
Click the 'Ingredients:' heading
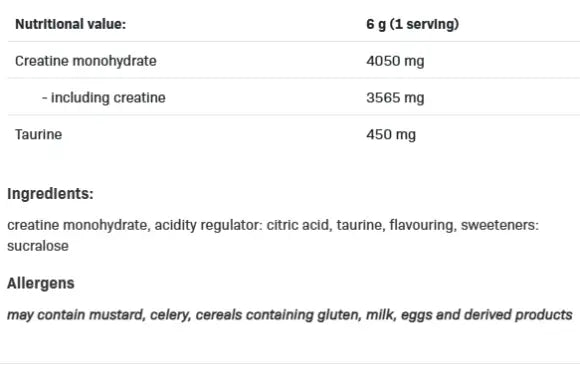coord(50,194)
